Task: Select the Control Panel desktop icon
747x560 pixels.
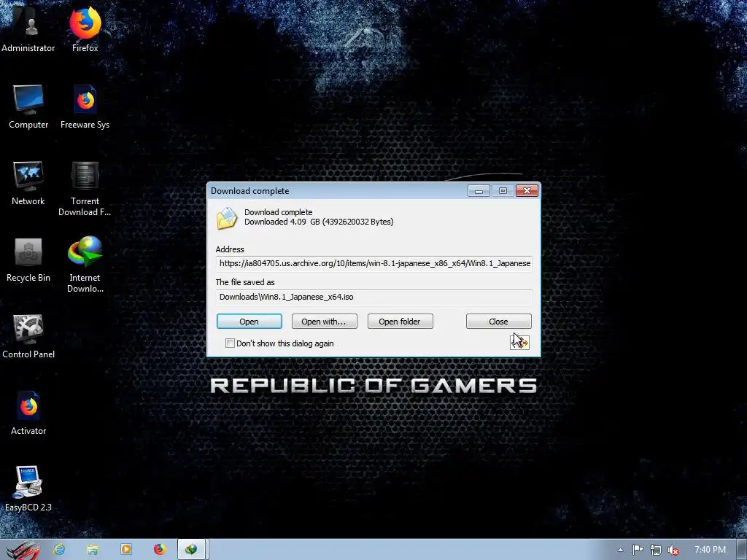Action: 28,337
